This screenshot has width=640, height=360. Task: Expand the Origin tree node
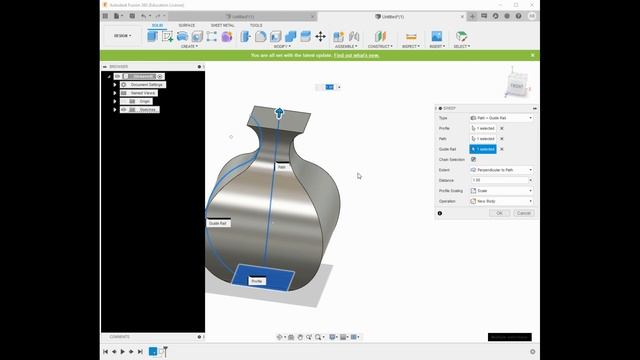pyautogui.click(x=115, y=101)
